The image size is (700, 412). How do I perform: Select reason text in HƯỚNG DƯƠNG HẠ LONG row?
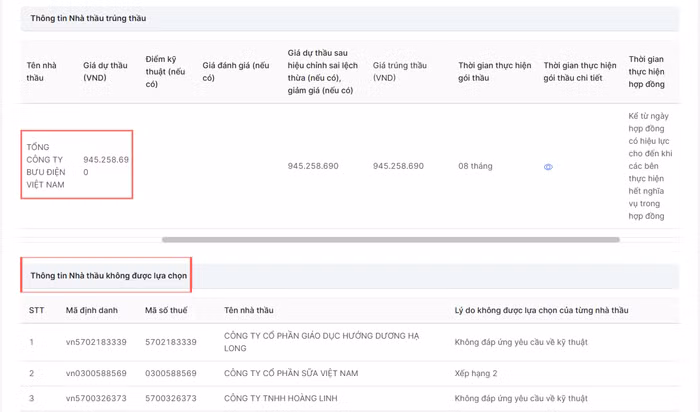coord(521,342)
